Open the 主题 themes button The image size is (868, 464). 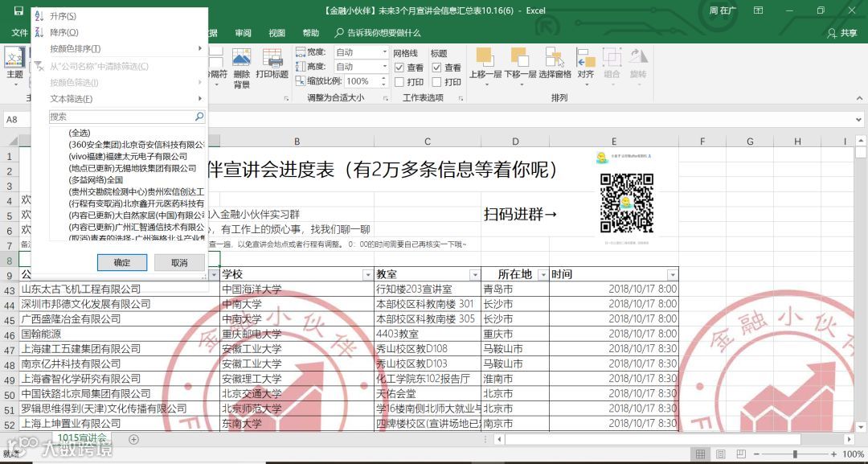point(15,67)
